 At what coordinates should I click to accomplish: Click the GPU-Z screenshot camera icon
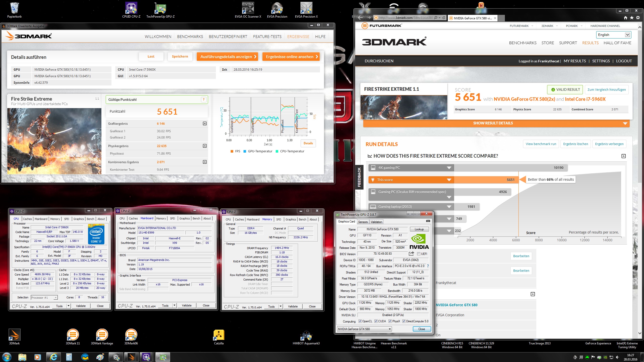point(428,221)
